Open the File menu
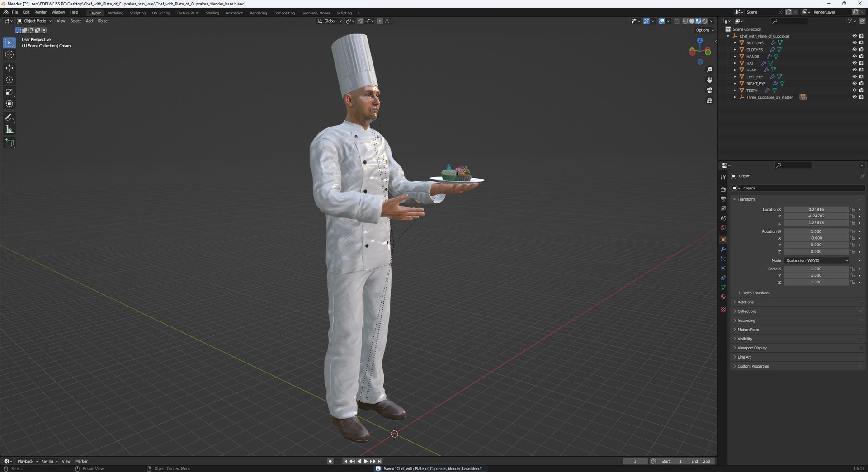 (15, 12)
